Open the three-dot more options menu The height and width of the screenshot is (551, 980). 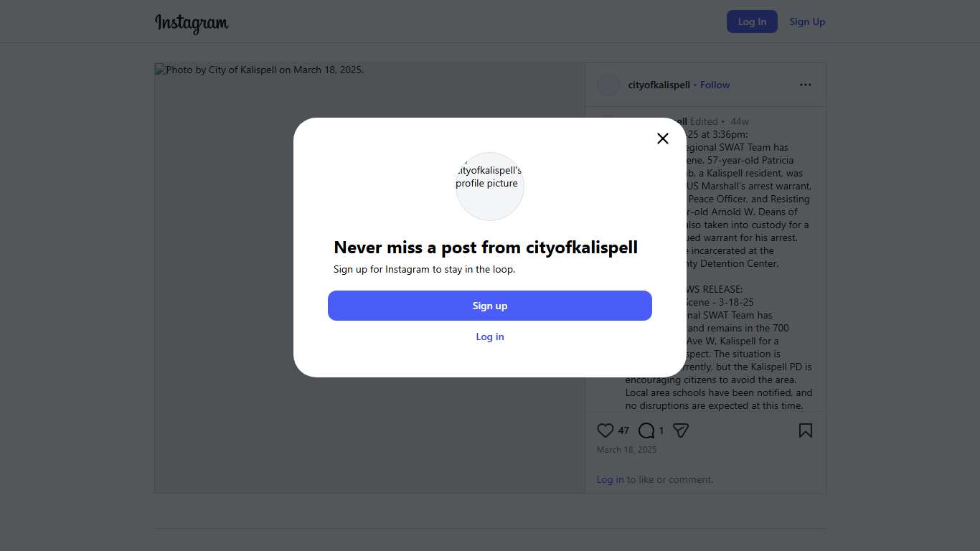coord(806,85)
